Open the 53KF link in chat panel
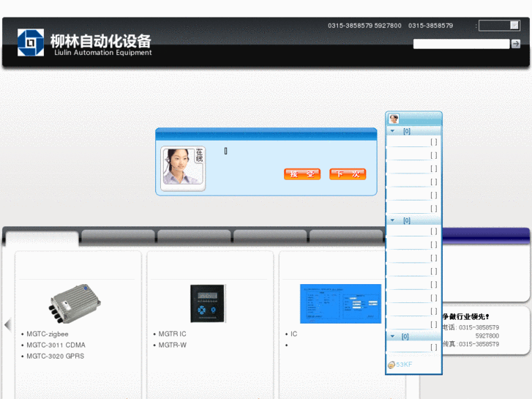The width and height of the screenshot is (532, 399). (404, 365)
